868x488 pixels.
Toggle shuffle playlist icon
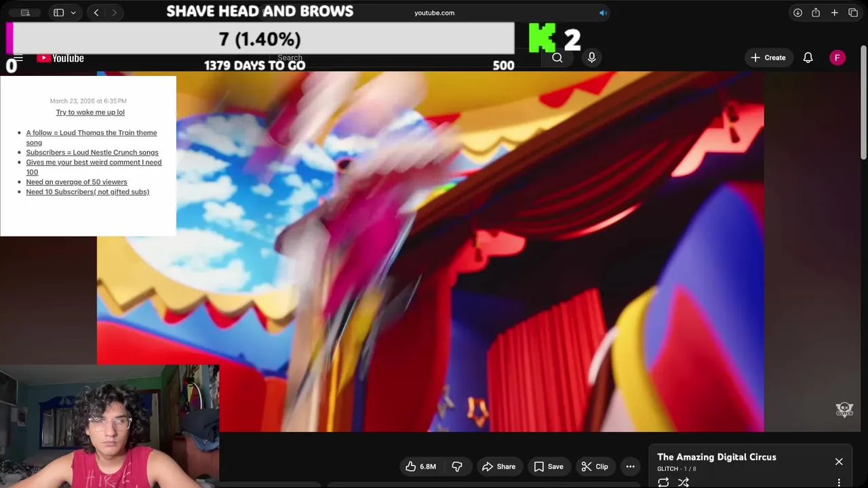click(684, 483)
